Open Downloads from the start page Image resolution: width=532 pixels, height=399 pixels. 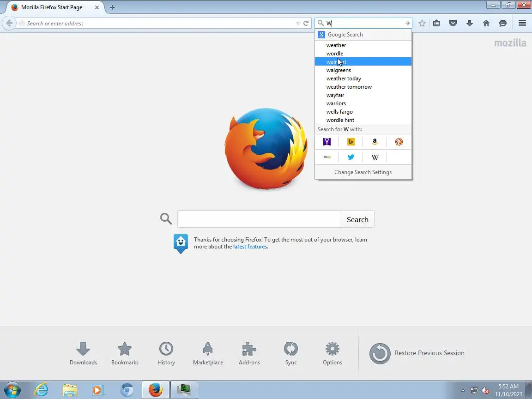83,353
